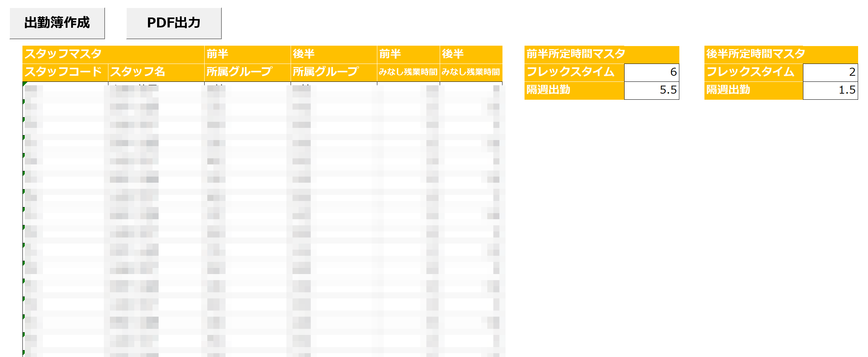Select the 後半 みなし残業時間 header cell

[x=471, y=72]
